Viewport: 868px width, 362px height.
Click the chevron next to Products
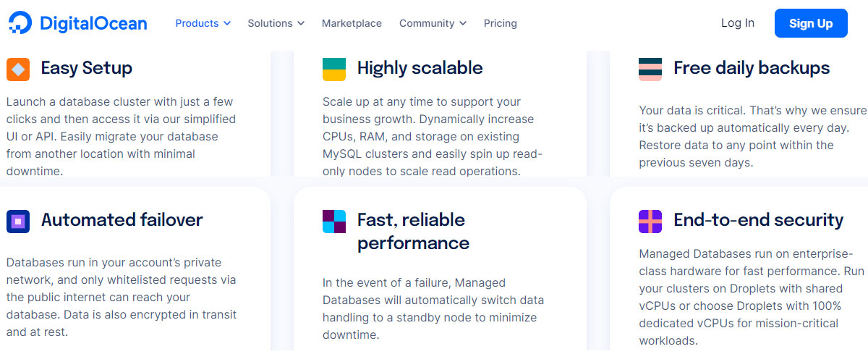[227, 23]
